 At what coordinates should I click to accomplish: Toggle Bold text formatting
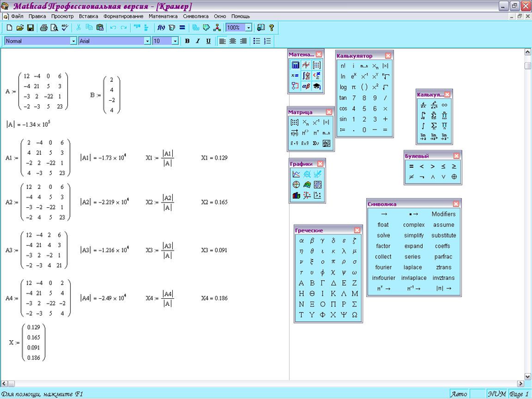coord(187,41)
